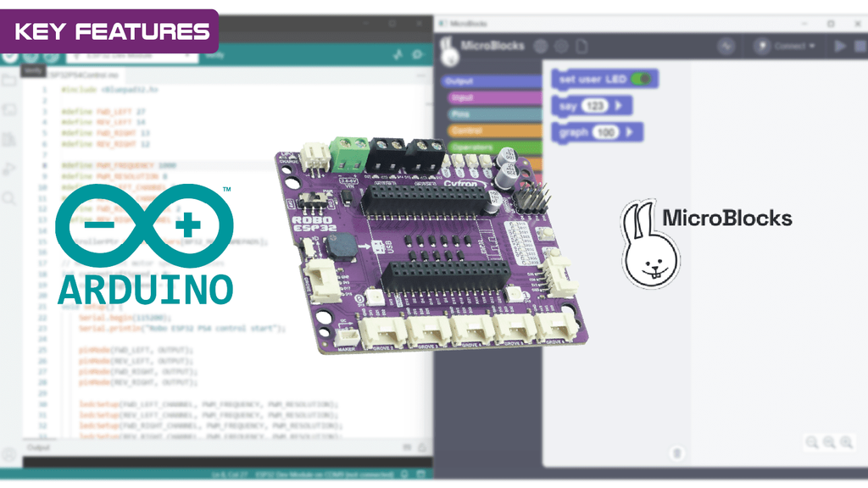Expand the graph block arrow
Viewport: 868px width, 488px height.
[629, 133]
